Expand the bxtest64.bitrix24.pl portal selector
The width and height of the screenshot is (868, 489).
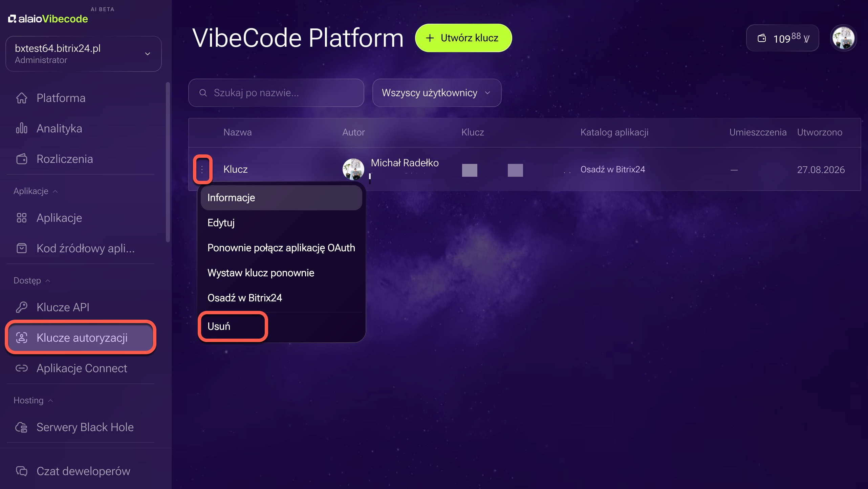click(84, 54)
